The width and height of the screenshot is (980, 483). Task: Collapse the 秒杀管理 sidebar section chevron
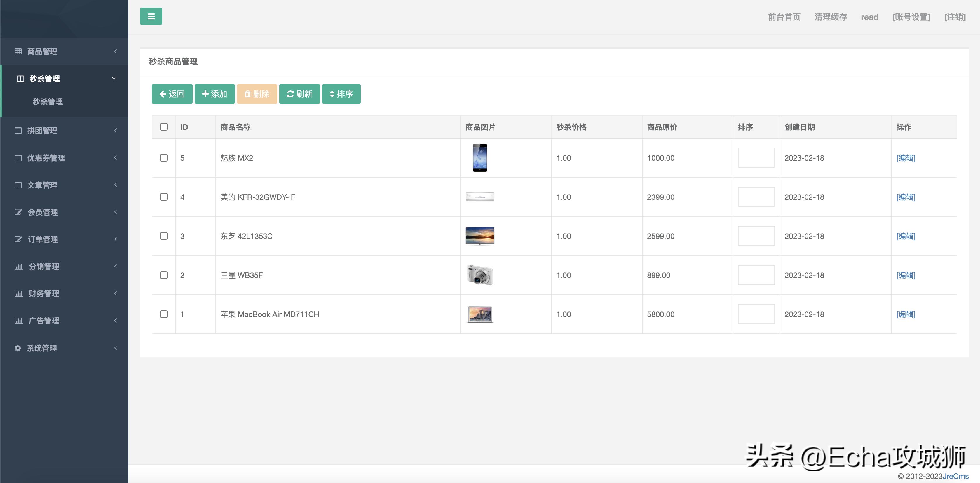[x=114, y=78]
